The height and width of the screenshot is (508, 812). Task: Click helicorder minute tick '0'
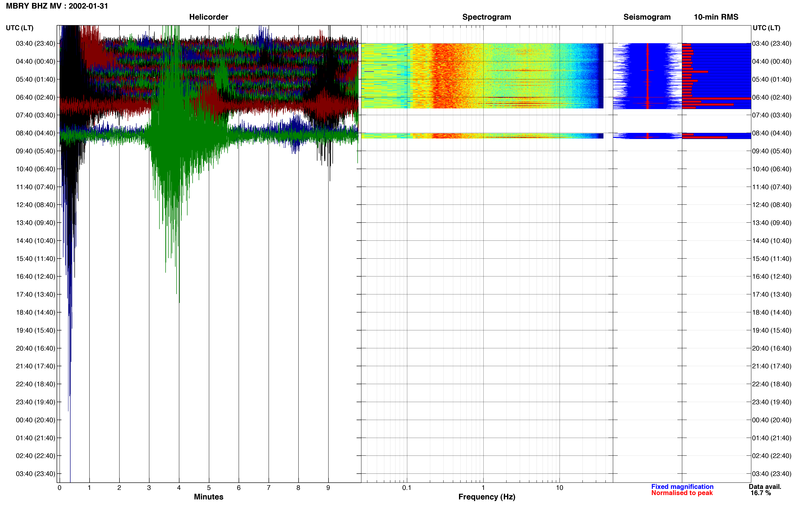click(x=59, y=488)
